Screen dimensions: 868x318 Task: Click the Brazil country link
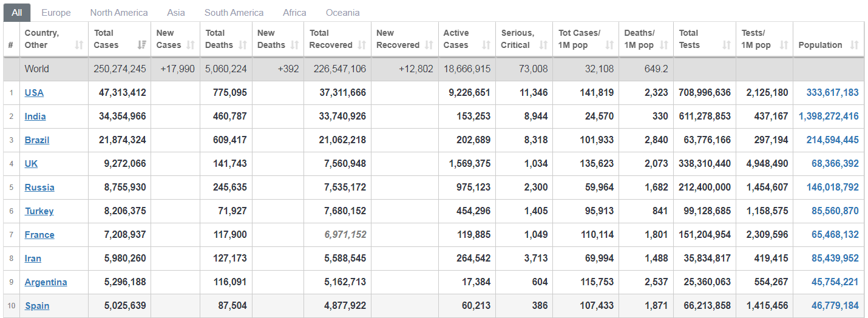pos(37,140)
